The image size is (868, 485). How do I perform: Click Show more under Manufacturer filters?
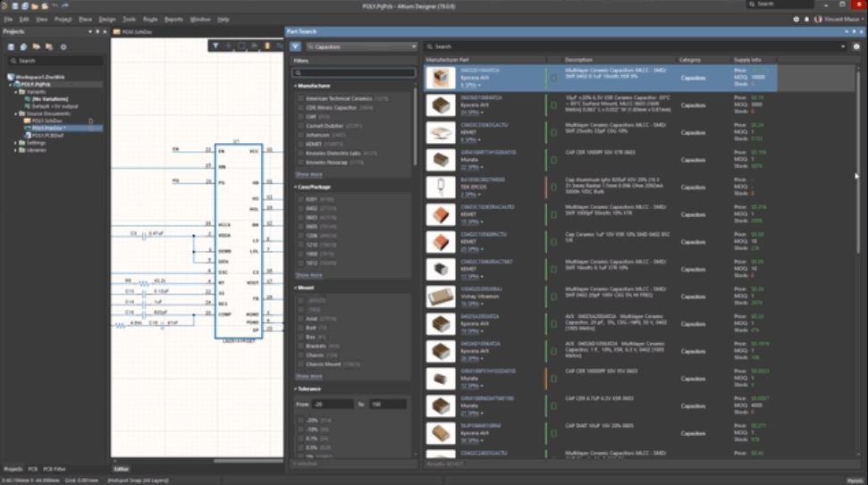coord(308,174)
